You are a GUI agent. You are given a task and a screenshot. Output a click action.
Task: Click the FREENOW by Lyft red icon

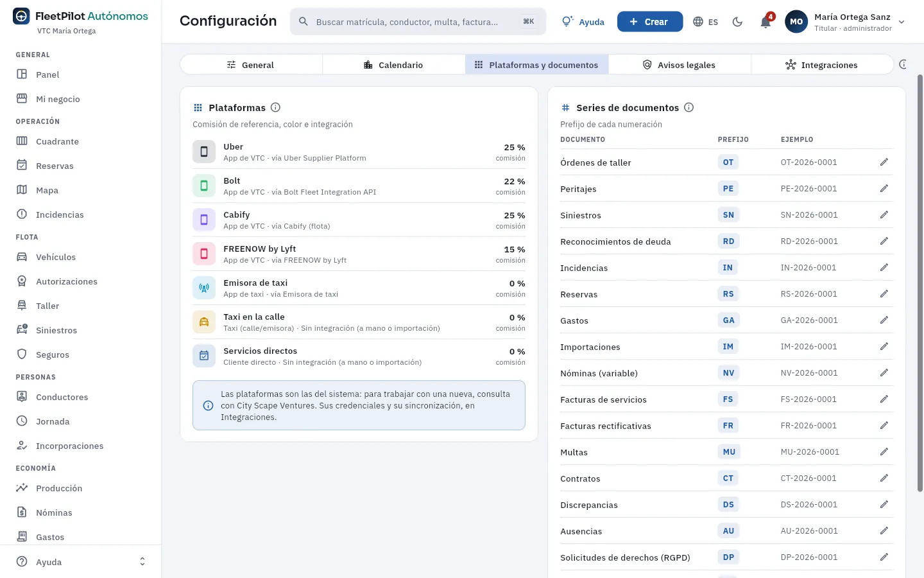[x=204, y=254]
